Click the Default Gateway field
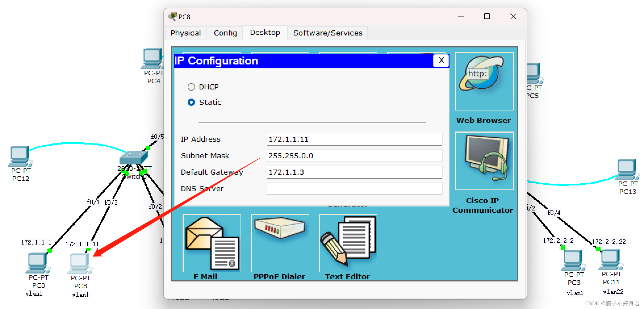644x309 pixels. [x=354, y=172]
